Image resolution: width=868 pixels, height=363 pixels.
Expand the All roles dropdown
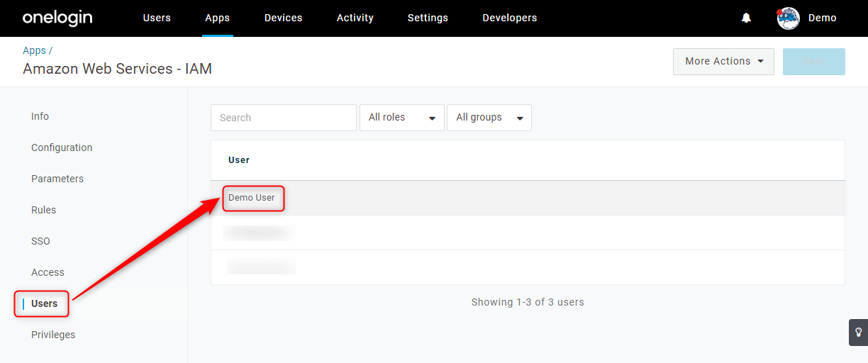[402, 118]
